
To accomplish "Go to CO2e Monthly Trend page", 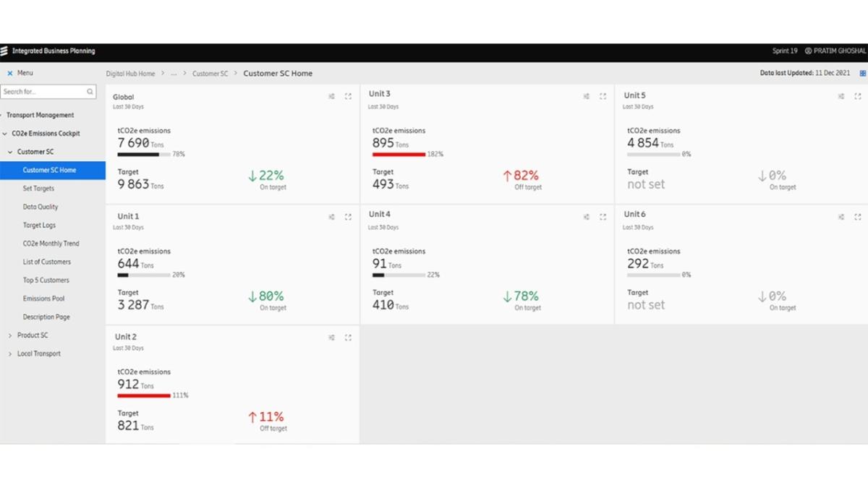I will tap(51, 244).
